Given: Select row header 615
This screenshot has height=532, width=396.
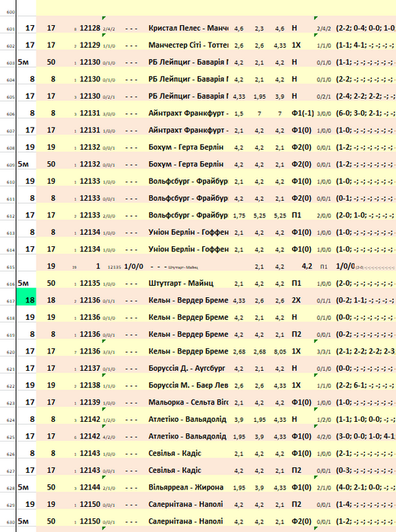Looking at the screenshot, I should pos(11,268).
